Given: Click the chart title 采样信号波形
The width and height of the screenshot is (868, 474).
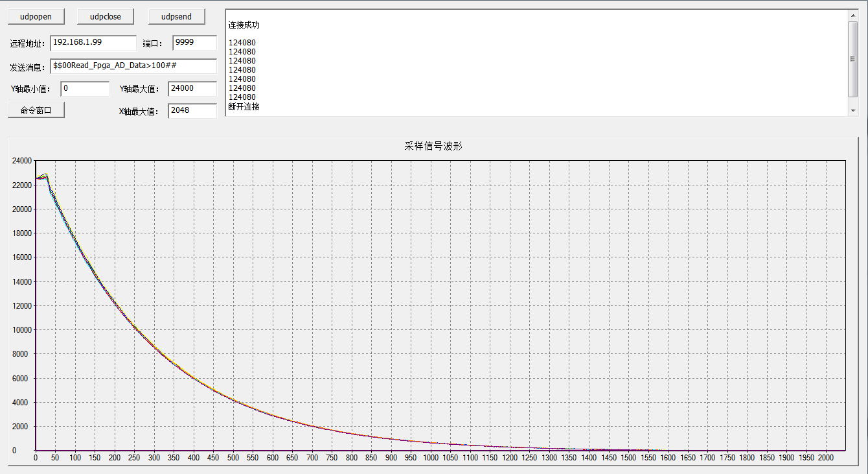Looking at the screenshot, I should pos(433,147).
